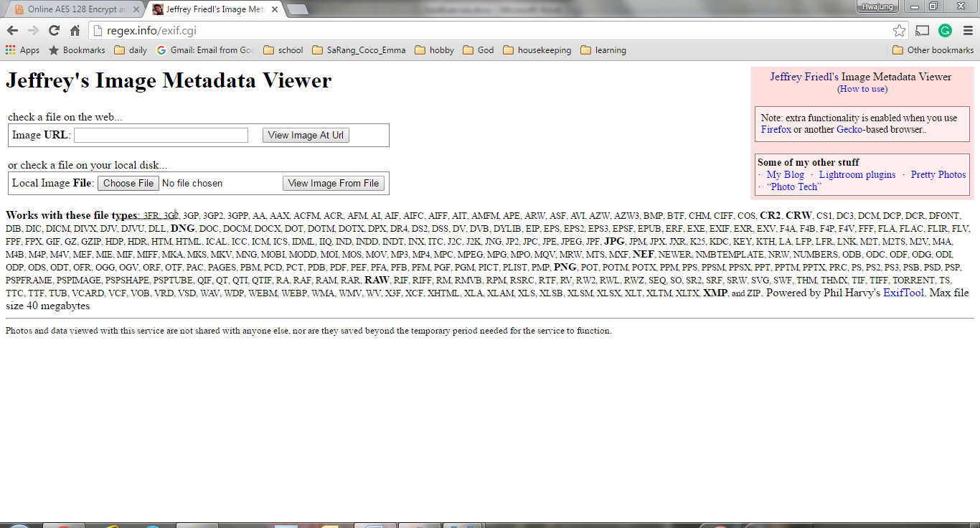The height and width of the screenshot is (528, 980).
Task: Open the Apps shortcut in bookmarks bar
Action: [22, 50]
